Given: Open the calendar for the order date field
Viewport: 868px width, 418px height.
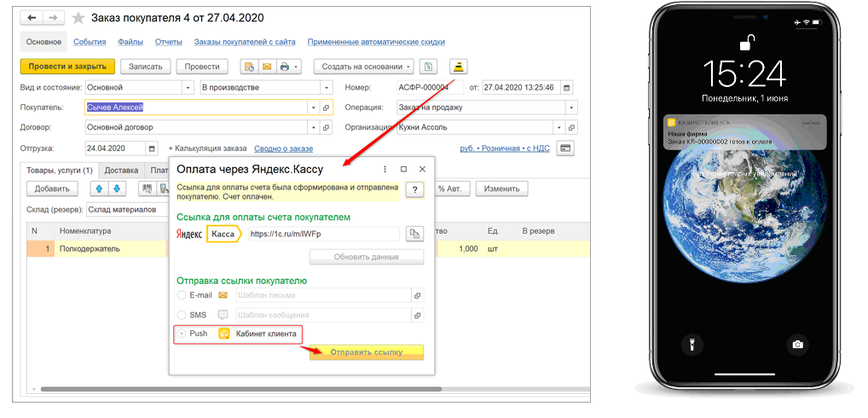Looking at the screenshot, I should (x=566, y=88).
